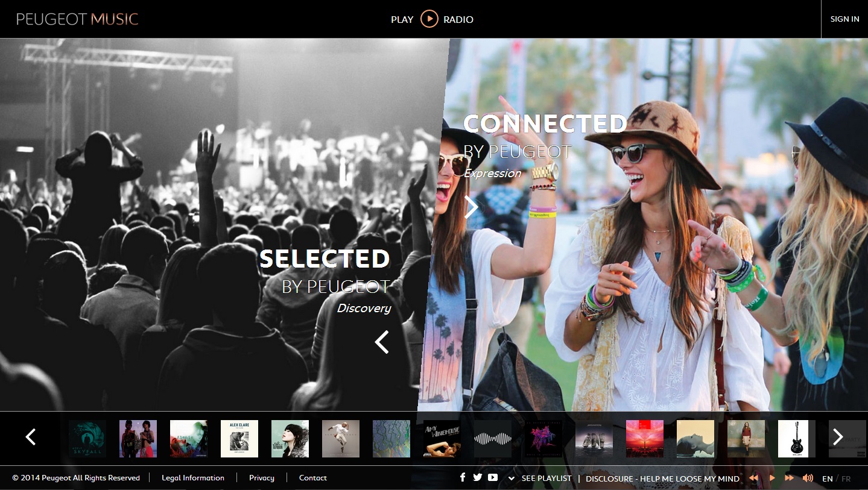The image size is (868, 490).
Task: Click the Discovery subtitle
Action: coord(364,308)
